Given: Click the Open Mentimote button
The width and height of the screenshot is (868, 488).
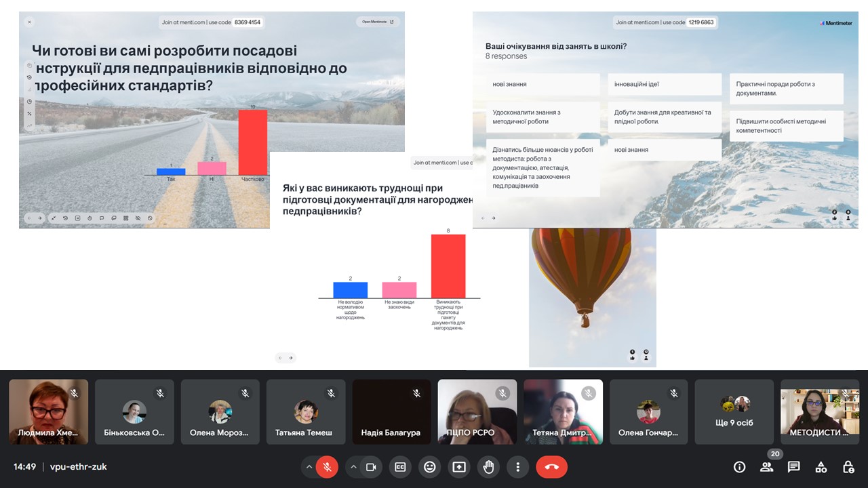Looking at the screenshot, I should [x=378, y=22].
